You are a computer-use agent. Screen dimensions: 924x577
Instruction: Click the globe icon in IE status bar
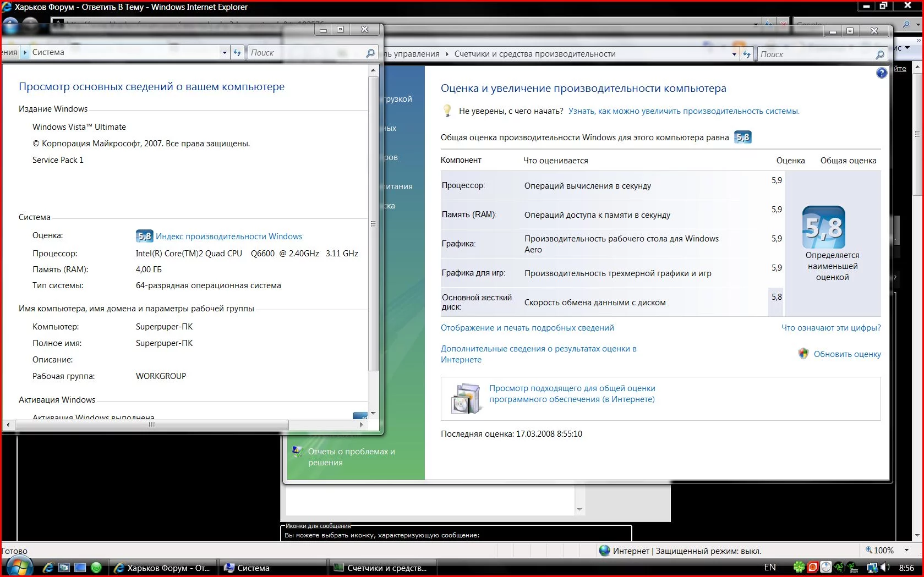tap(604, 551)
